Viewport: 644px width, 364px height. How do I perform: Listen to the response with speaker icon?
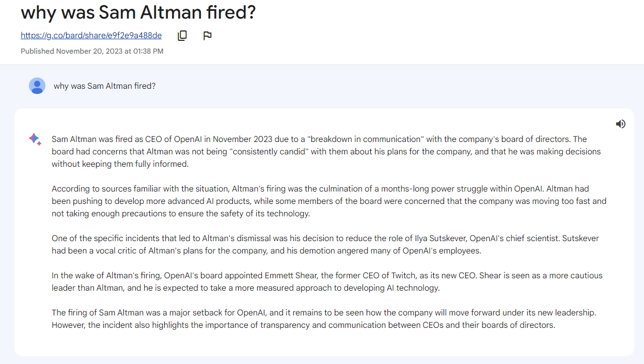coord(620,124)
